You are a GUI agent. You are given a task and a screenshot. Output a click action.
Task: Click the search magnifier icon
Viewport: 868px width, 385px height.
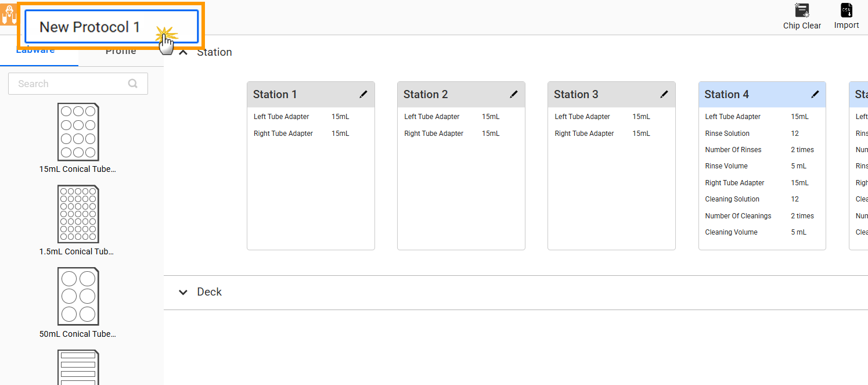[133, 84]
